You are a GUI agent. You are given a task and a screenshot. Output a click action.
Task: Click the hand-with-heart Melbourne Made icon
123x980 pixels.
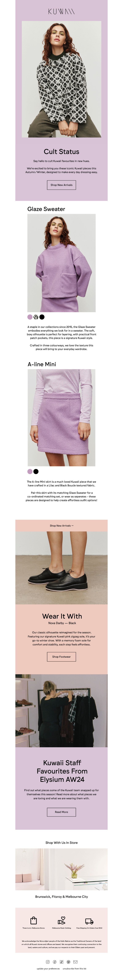click(x=61, y=920)
